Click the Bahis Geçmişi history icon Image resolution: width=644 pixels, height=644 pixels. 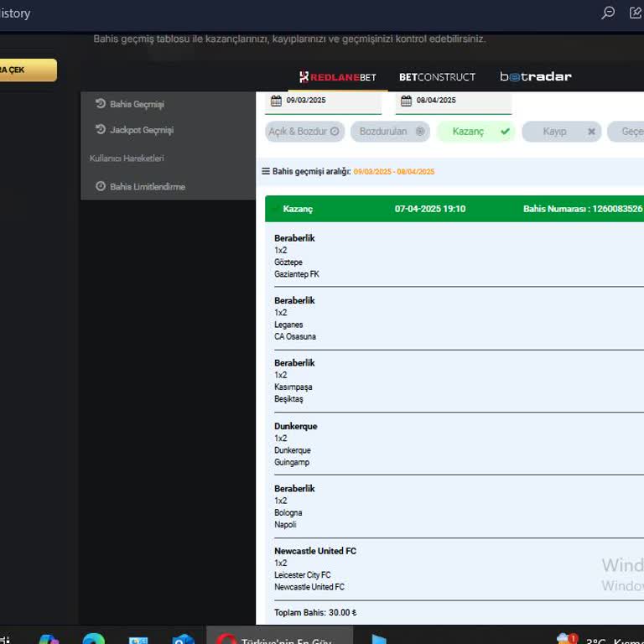[101, 103]
